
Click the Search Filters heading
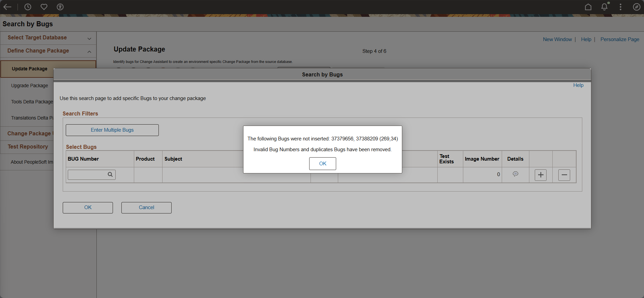pyautogui.click(x=80, y=114)
